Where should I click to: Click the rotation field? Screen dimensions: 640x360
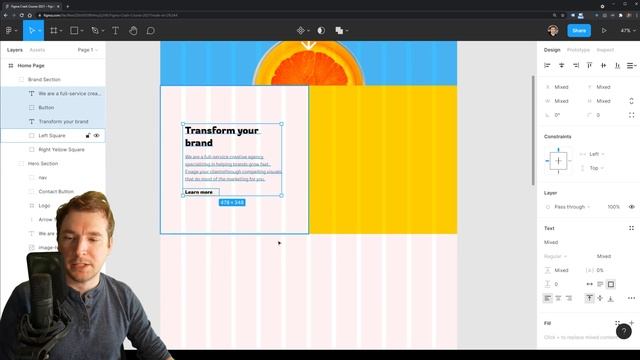click(562, 115)
